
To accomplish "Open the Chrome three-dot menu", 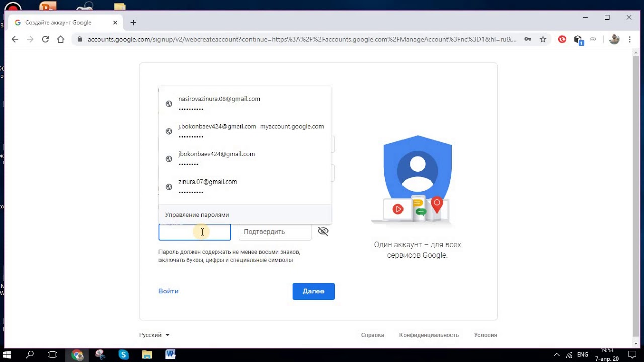I will (x=630, y=39).
